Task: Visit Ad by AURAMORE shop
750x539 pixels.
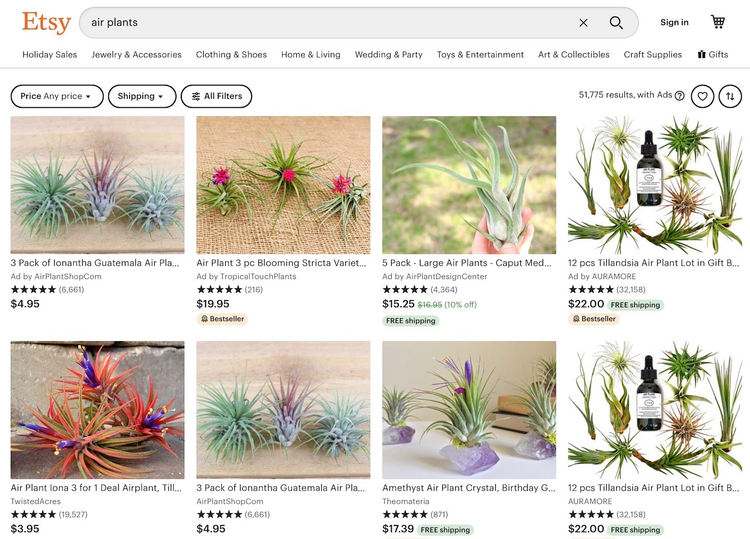Action: [x=602, y=276]
